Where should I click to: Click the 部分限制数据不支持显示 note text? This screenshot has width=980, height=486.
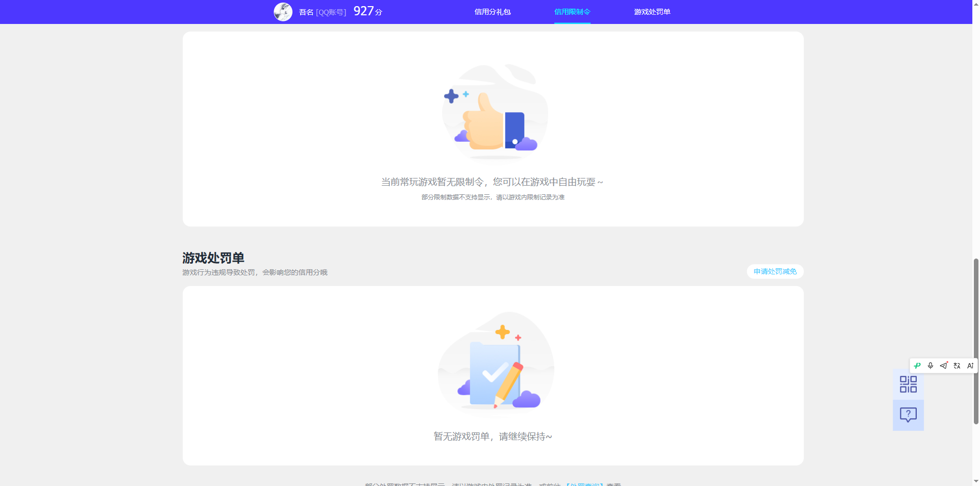click(493, 197)
